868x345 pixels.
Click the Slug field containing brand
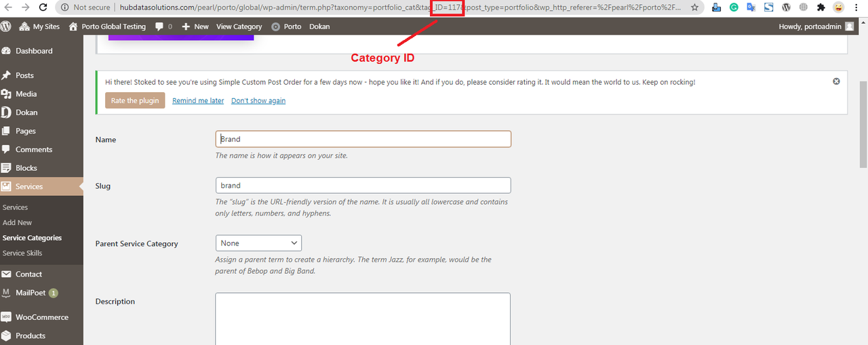pos(363,185)
